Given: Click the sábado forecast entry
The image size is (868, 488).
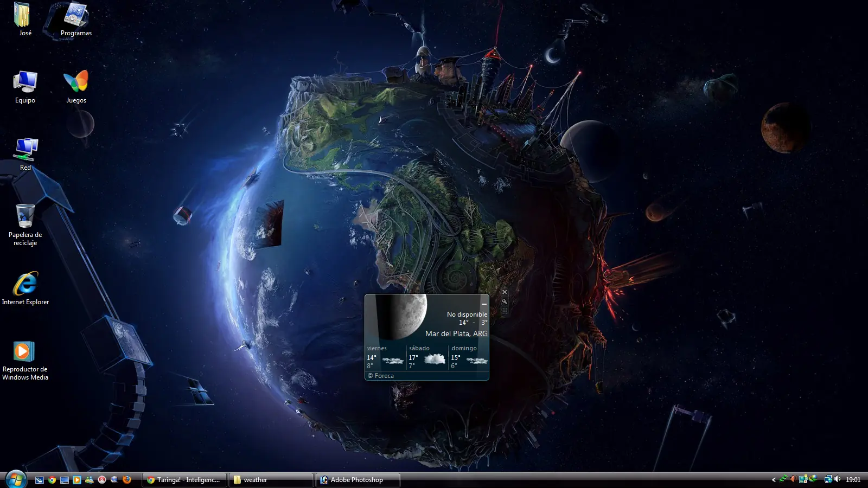Looking at the screenshot, I should tap(427, 357).
